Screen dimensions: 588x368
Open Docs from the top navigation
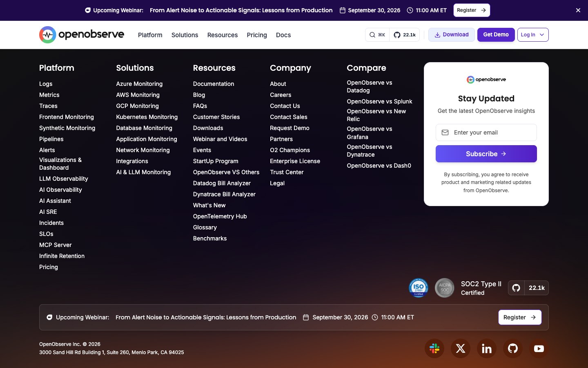(283, 35)
